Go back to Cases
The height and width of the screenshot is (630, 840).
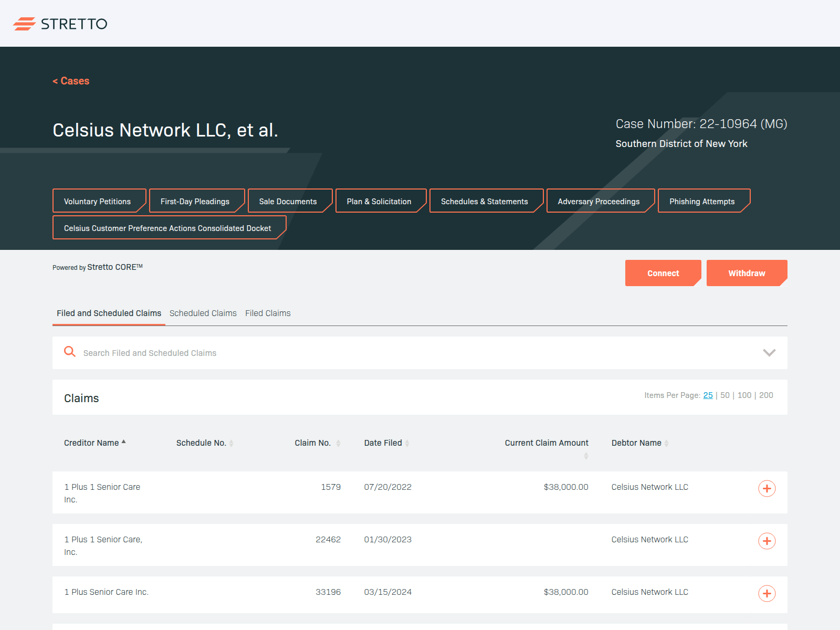point(71,81)
